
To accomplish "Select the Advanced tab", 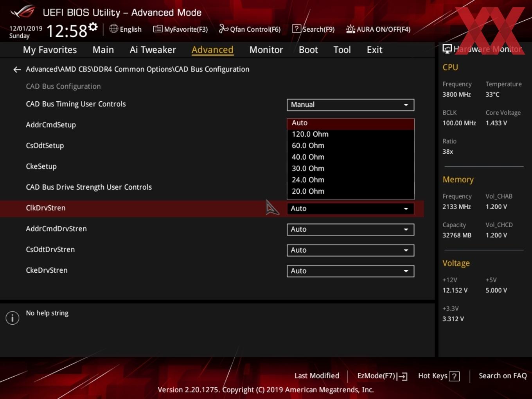I will click(x=212, y=50).
